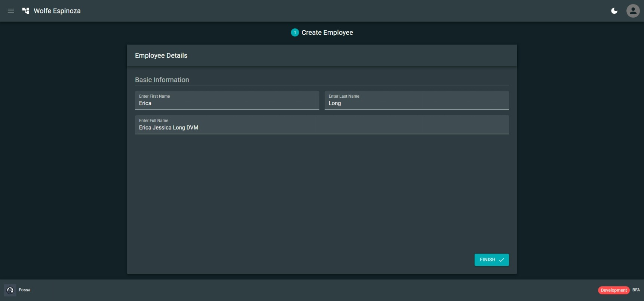Click the org-chart logo beside Wolfe Espinoza
Image resolution: width=644 pixels, height=301 pixels.
tap(26, 11)
